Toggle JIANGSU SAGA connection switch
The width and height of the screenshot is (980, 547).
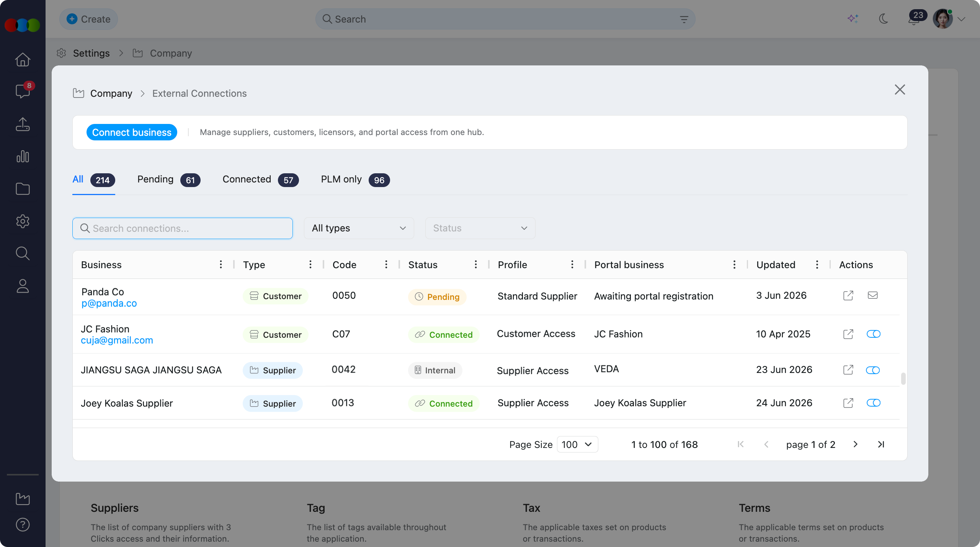[873, 370]
